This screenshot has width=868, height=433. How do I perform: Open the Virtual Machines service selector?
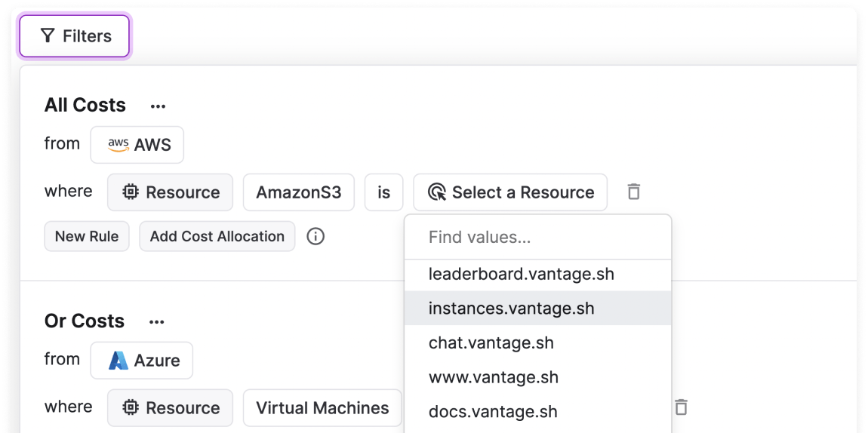point(322,408)
